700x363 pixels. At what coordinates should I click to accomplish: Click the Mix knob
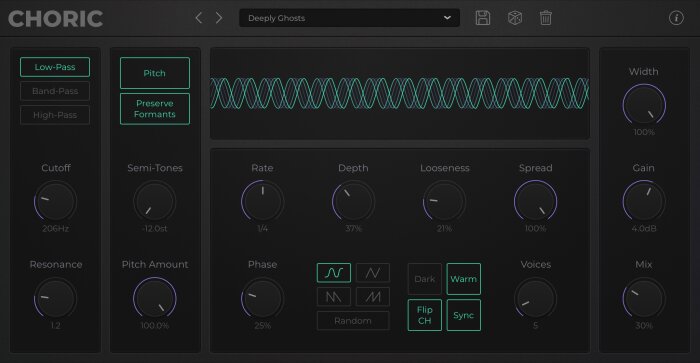click(644, 299)
